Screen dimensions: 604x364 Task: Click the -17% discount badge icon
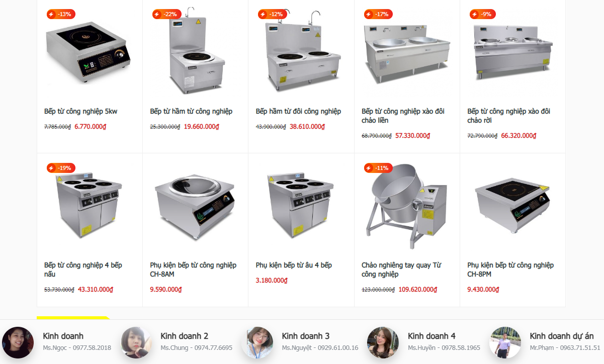pyautogui.click(x=378, y=14)
